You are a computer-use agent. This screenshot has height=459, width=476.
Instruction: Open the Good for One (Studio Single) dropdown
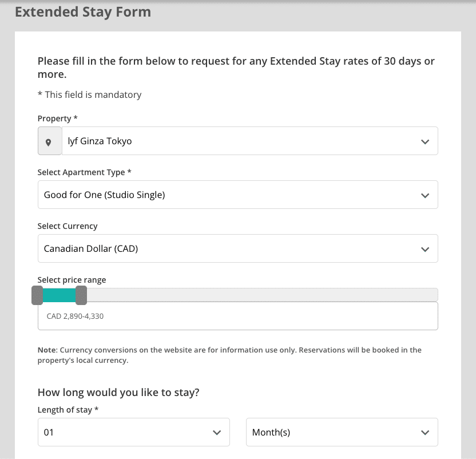point(229,195)
